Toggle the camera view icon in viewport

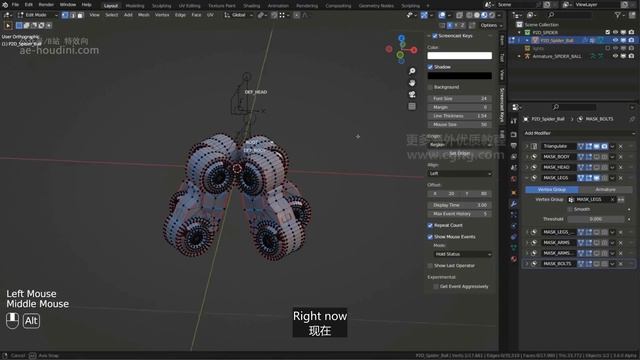[412, 95]
